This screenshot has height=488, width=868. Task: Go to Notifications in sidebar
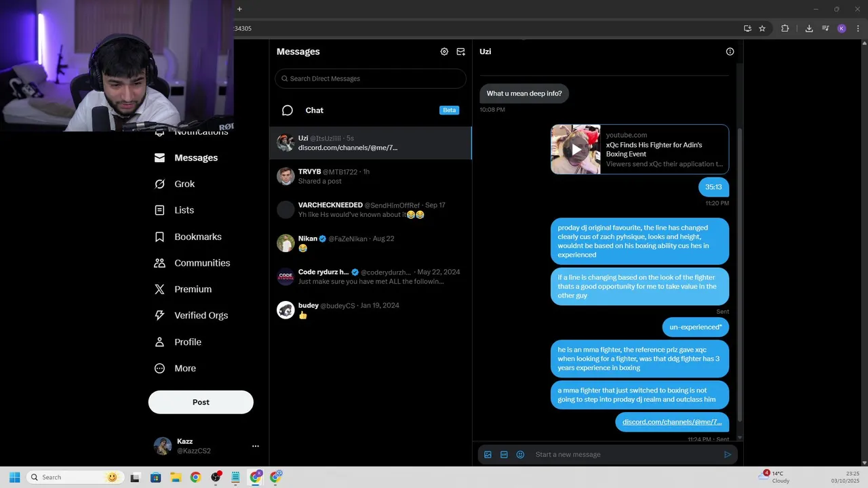[191, 132]
